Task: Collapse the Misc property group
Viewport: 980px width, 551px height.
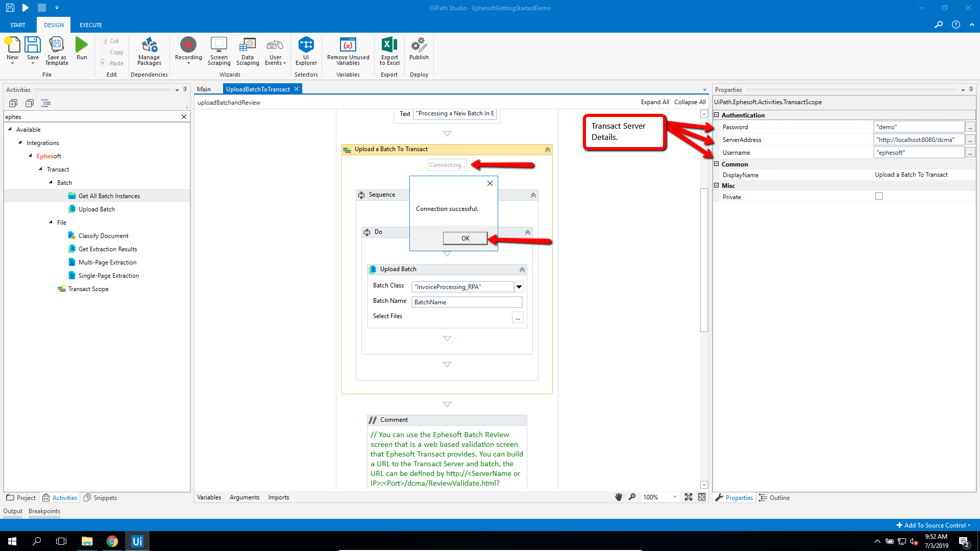Action: [716, 185]
